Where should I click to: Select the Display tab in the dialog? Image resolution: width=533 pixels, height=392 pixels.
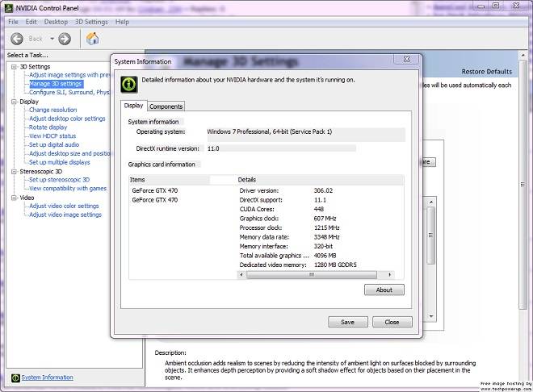(x=133, y=106)
